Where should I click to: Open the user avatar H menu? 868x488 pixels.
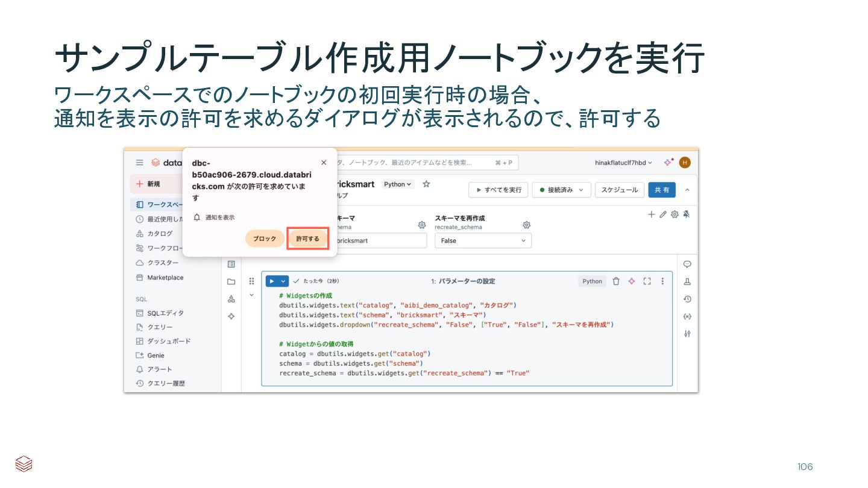pos(685,163)
